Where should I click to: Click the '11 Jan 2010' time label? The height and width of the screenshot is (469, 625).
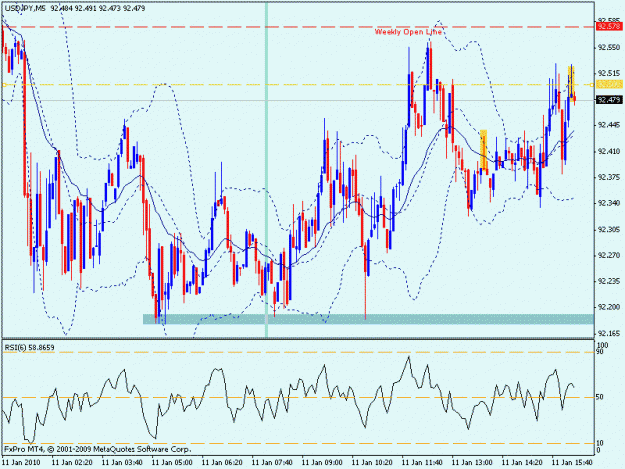[21, 463]
